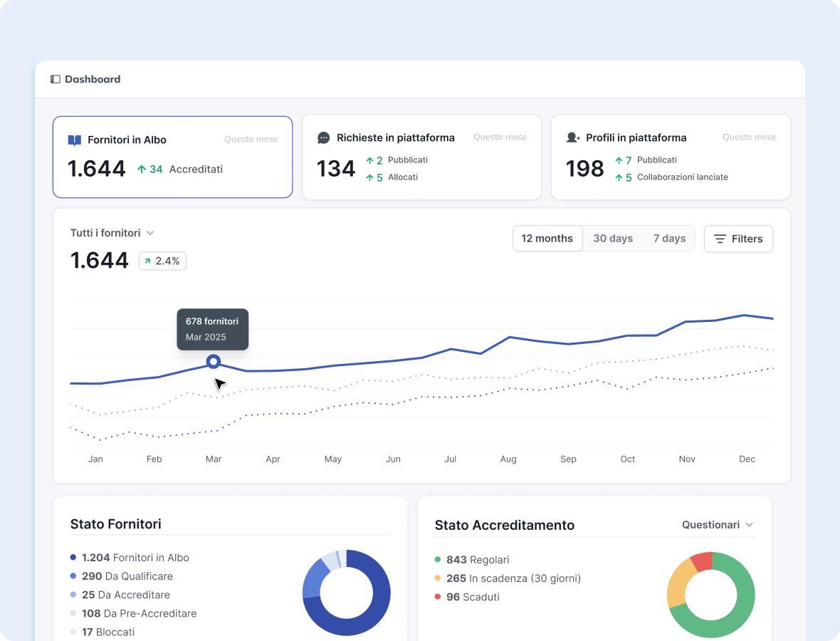Click the Mar 2025 data point marker

[214, 362]
